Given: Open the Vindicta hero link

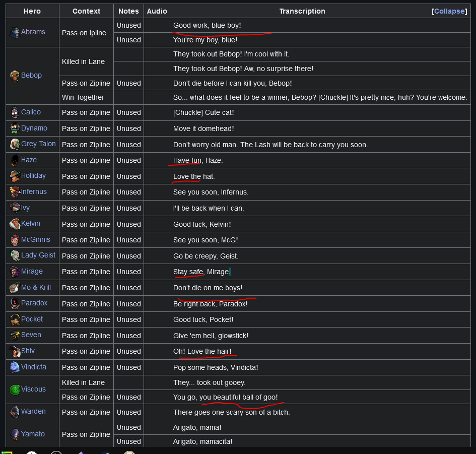Looking at the screenshot, I should (34, 367).
